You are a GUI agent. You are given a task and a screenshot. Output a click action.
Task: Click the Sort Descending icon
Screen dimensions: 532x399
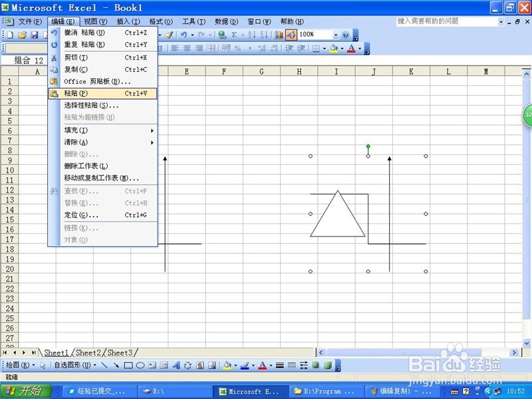click(x=264, y=35)
